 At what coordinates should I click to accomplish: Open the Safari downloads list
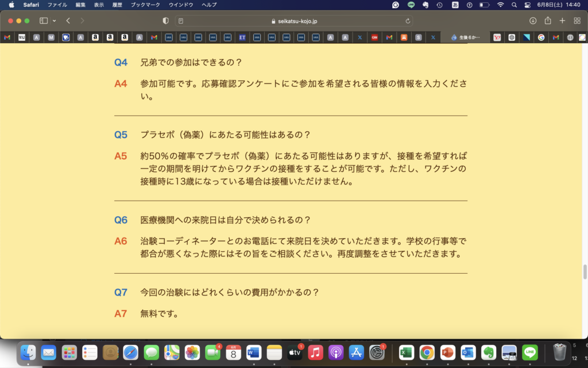point(533,21)
